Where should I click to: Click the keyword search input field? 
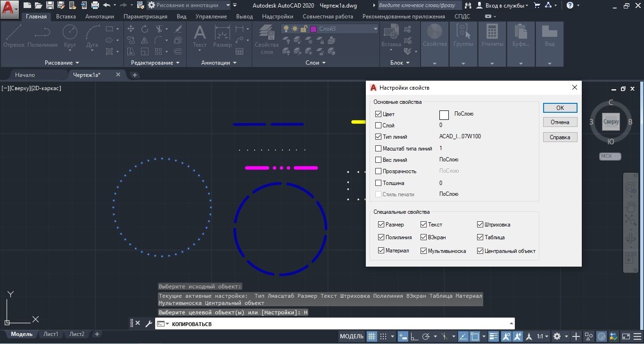[x=420, y=5]
